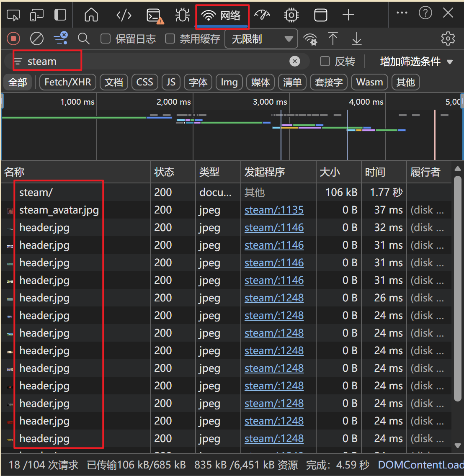This screenshot has width=464, height=476.
Task: Switch to the 网络 tab
Action: point(222,16)
